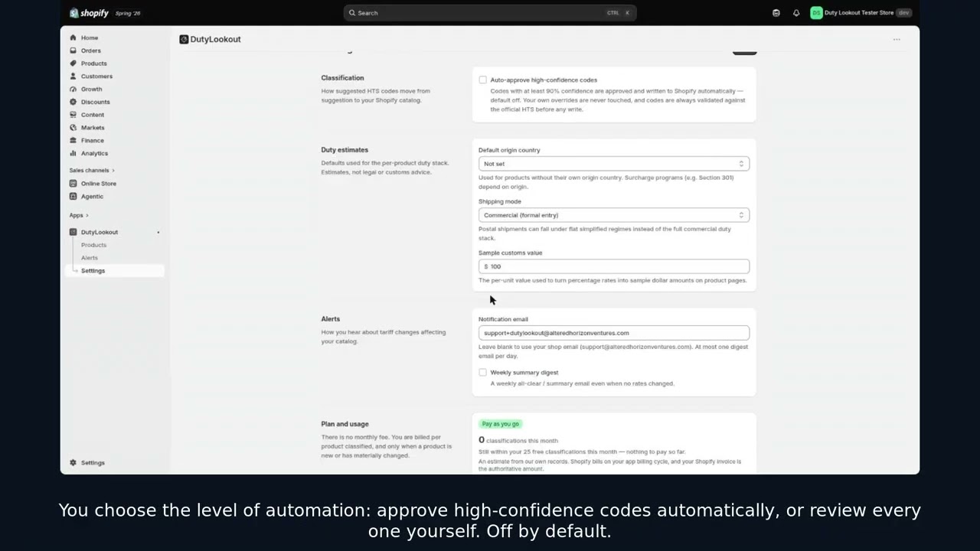Open the Shipping mode dropdown
The width and height of the screenshot is (980, 551).
[614, 215]
